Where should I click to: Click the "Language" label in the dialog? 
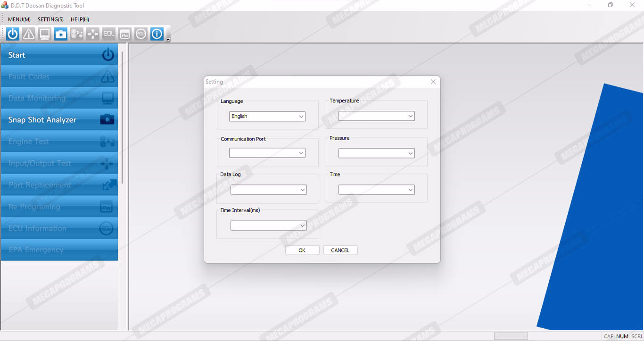[x=232, y=101]
